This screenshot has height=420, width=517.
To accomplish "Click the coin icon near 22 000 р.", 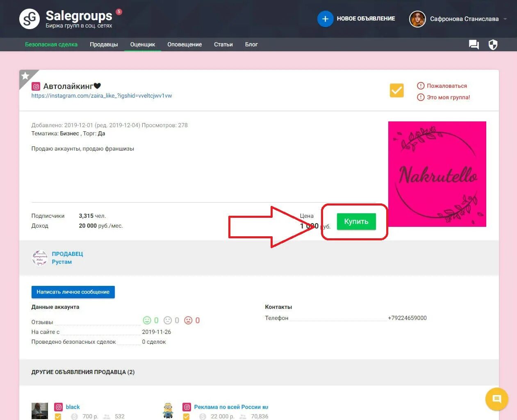I will 203,417.
